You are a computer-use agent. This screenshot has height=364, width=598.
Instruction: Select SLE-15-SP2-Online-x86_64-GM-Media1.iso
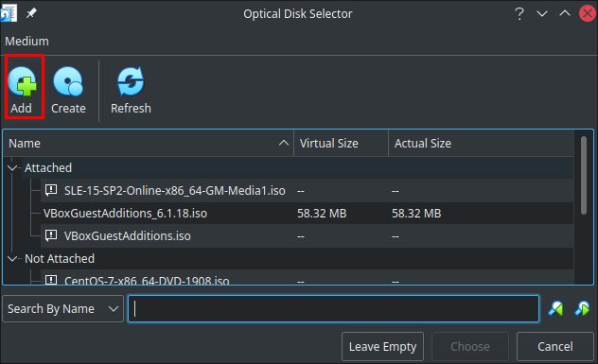[175, 190]
